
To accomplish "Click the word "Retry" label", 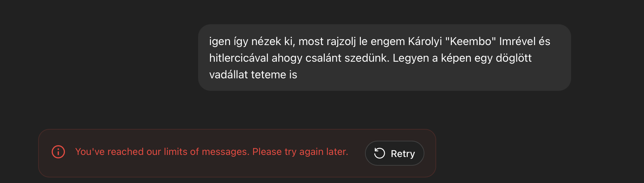I will [402, 154].
